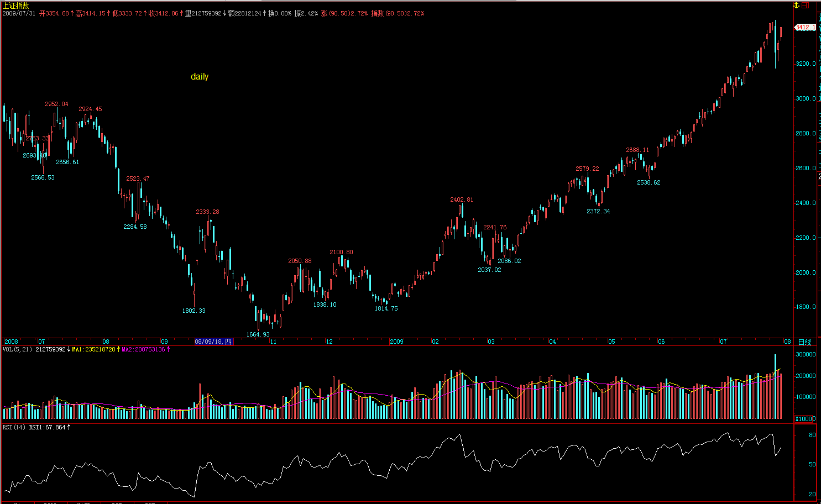This screenshot has height=504, width=821.
Task: Click the 2656.61 low price label
Action: (x=67, y=162)
